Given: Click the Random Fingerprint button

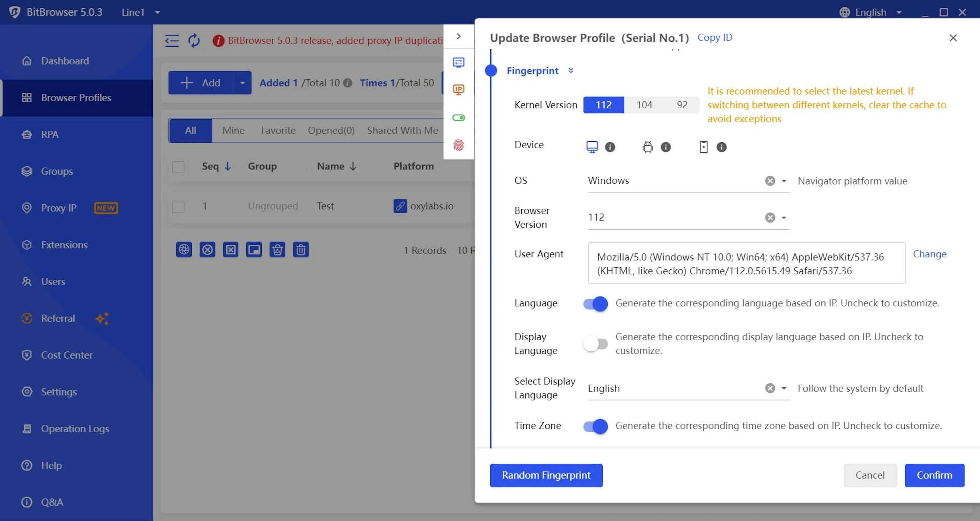Looking at the screenshot, I should click(x=546, y=475).
